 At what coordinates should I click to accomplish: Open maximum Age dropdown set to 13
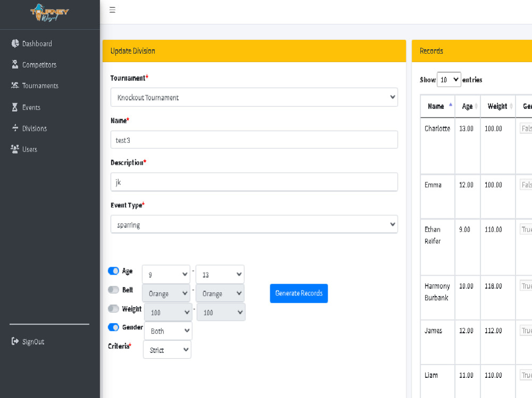click(220, 274)
